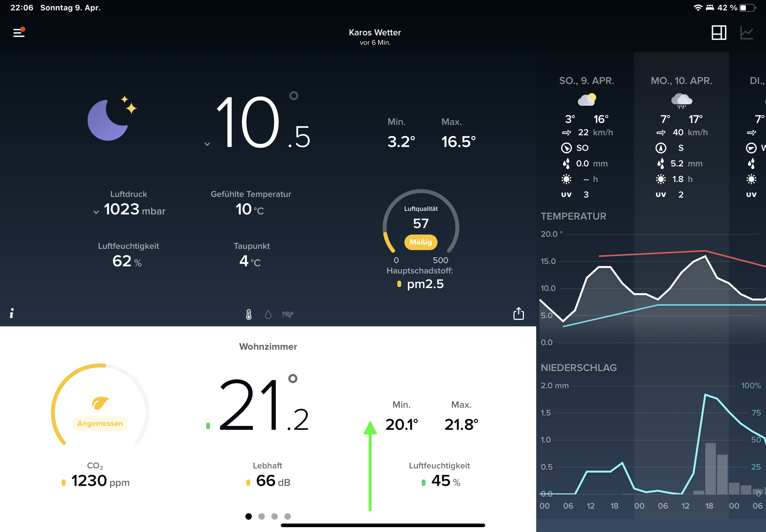The width and height of the screenshot is (766, 532).
Task: Tap Monday's rainy cloud forecast icon
Action: click(x=681, y=100)
